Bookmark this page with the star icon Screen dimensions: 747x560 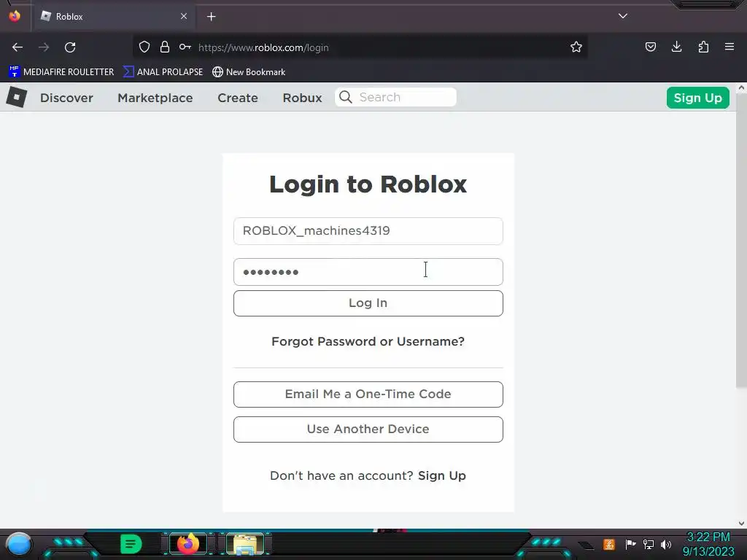point(576,47)
